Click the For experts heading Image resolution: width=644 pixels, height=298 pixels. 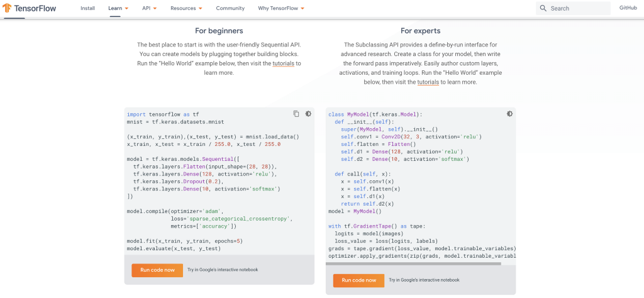click(x=420, y=31)
